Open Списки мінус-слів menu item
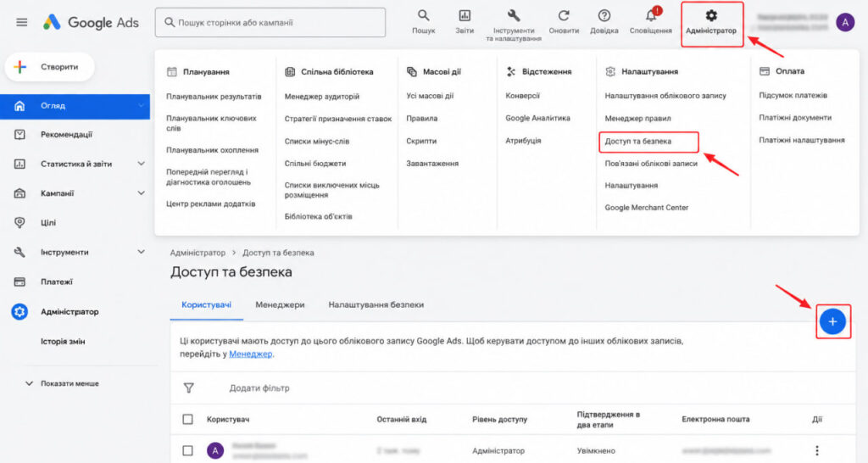This screenshot has width=868, height=463. (317, 142)
